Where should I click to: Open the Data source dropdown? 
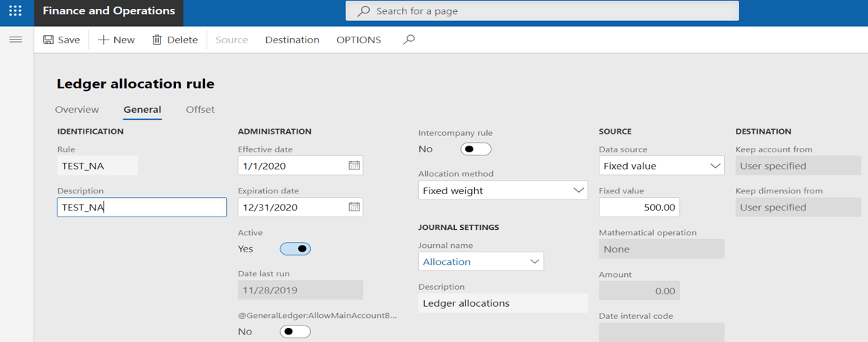(714, 166)
